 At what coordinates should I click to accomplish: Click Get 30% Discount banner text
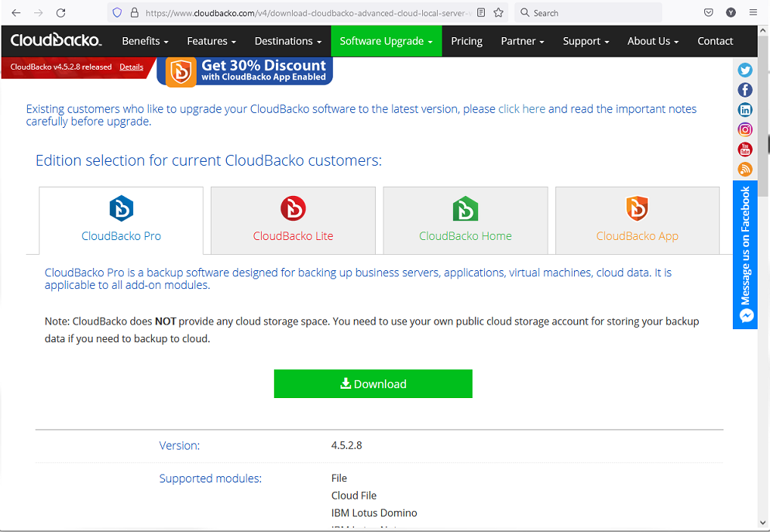pos(263,65)
